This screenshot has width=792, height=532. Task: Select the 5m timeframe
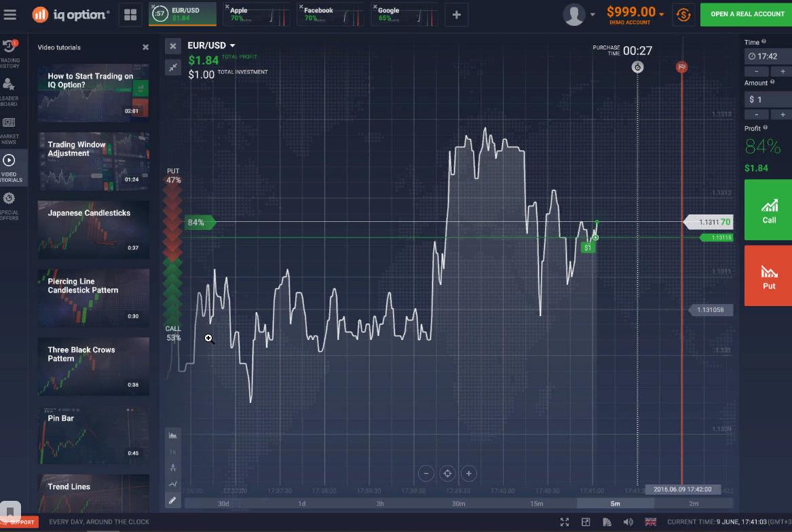[616, 503]
